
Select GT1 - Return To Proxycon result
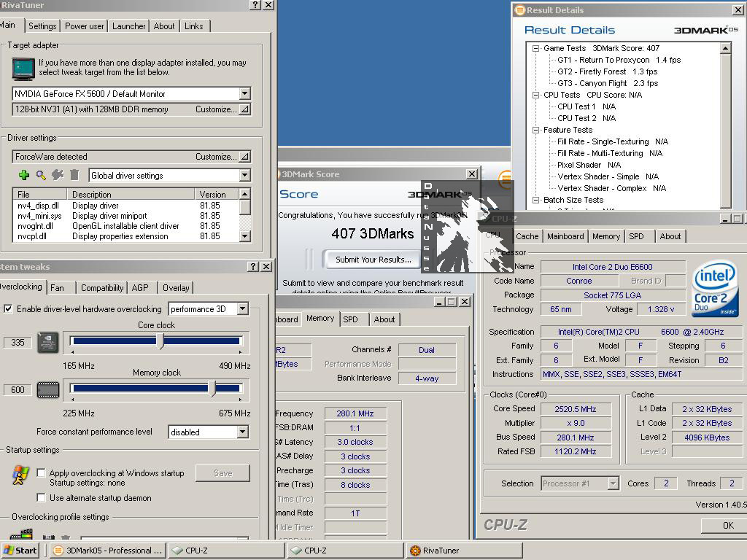point(619,60)
